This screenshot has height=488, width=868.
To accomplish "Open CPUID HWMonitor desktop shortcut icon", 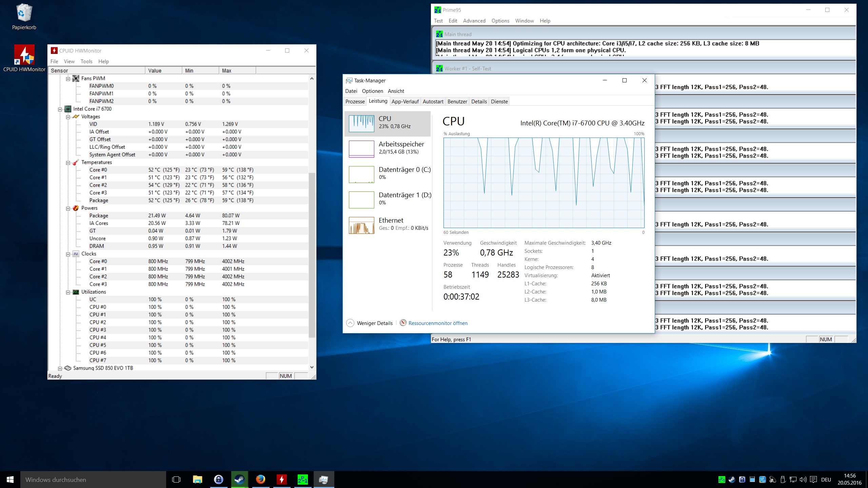I will [x=24, y=55].
